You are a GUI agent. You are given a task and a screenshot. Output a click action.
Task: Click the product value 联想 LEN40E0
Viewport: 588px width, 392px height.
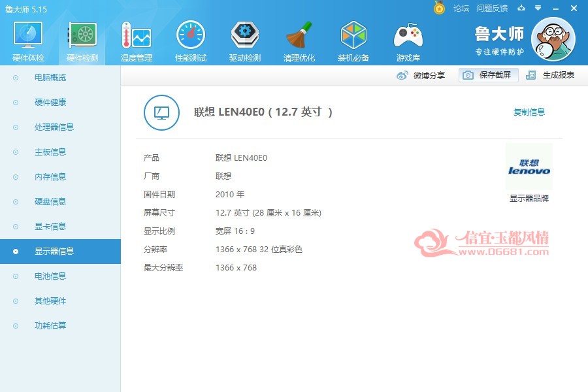pyautogui.click(x=241, y=158)
